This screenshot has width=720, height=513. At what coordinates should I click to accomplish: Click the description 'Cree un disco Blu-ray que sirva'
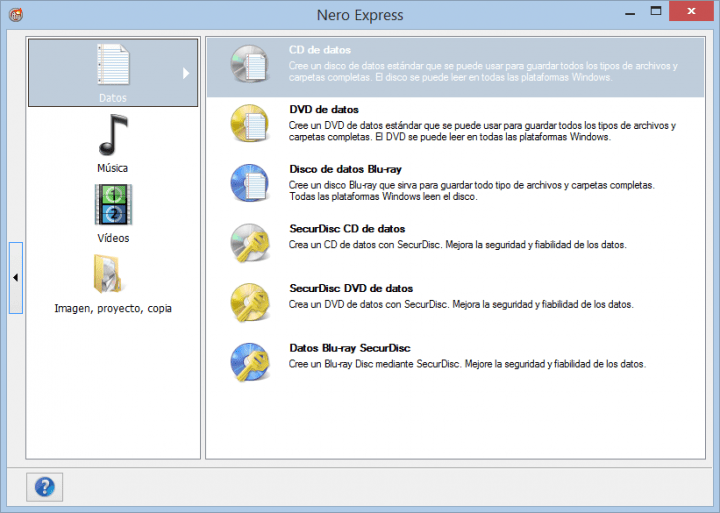pyautogui.click(x=472, y=191)
